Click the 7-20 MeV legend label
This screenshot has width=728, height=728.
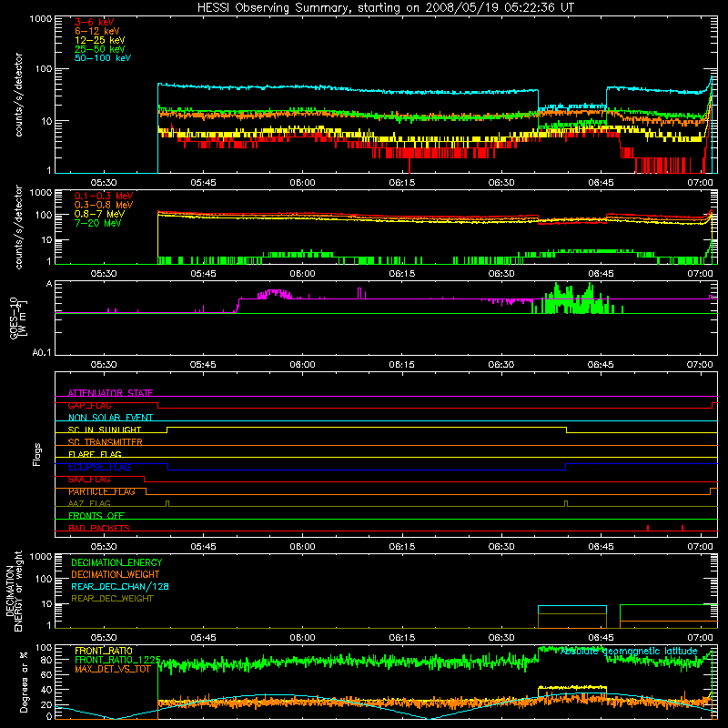coord(97,223)
